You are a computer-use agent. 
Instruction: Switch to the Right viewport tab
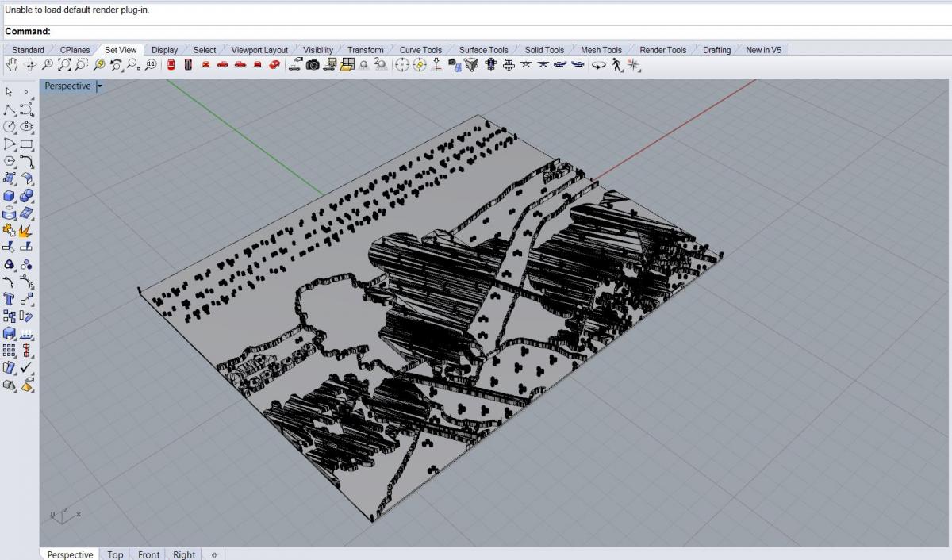point(184,554)
